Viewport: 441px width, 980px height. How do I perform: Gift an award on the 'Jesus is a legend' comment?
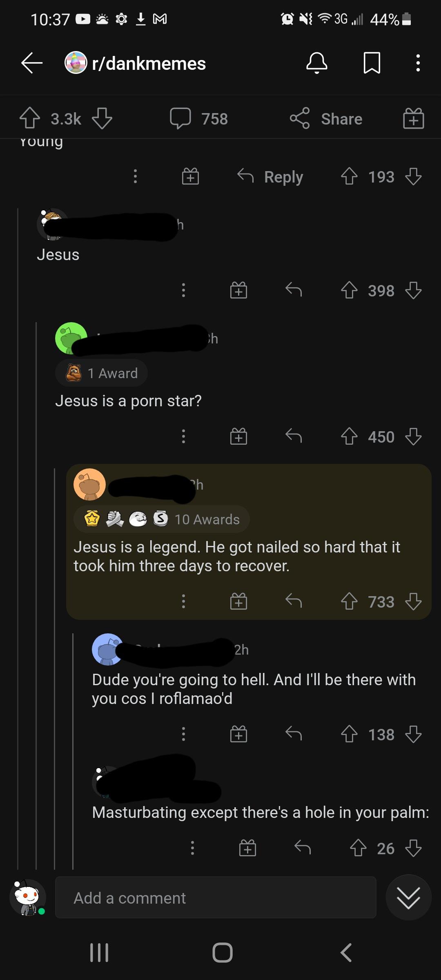(238, 601)
